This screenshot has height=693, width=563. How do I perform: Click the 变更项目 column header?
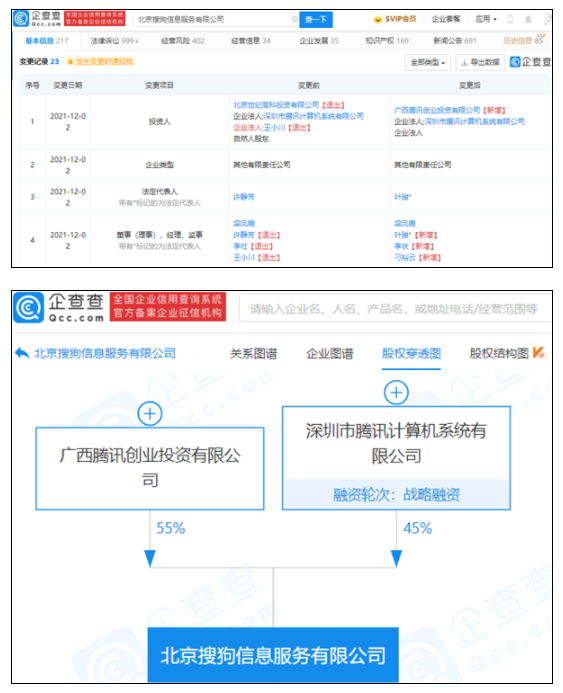[x=159, y=85]
